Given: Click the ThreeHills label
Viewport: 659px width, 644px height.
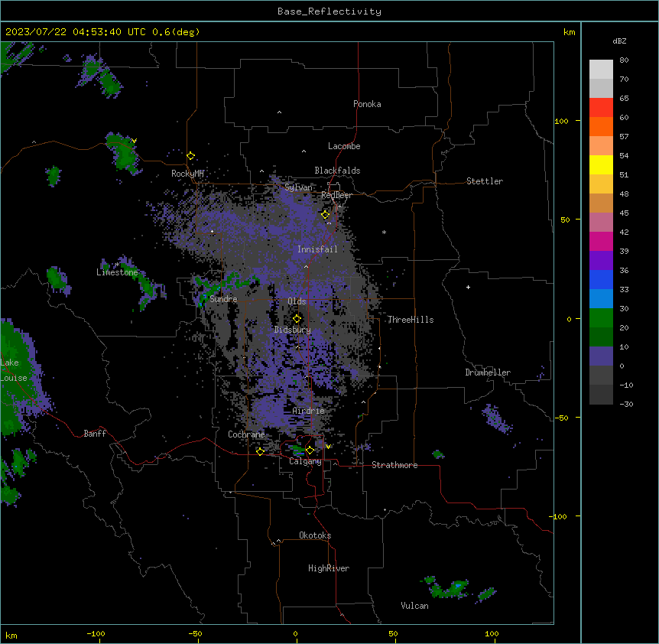Looking at the screenshot, I should click(411, 320).
